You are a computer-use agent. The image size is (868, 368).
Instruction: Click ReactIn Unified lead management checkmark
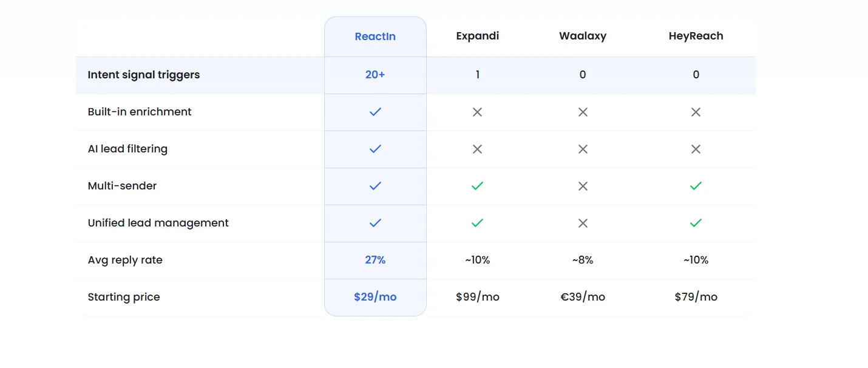coord(375,223)
